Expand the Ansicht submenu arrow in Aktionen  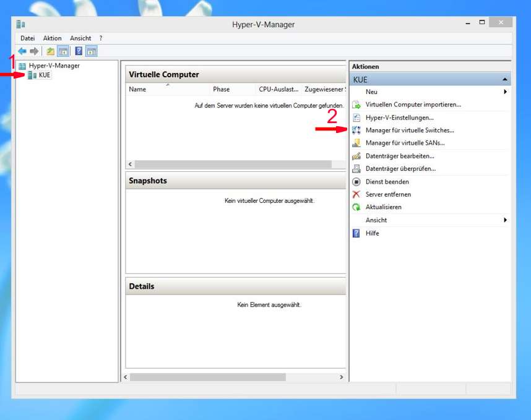point(505,220)
